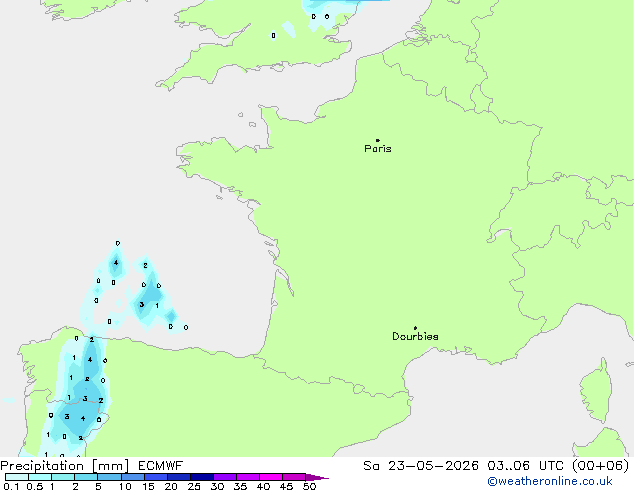The height and width of the screenshot is (490, 634).
Task: Open the weatheronline.co.uk copyright link
Action: pyautogui.click(x=550, y=481)
